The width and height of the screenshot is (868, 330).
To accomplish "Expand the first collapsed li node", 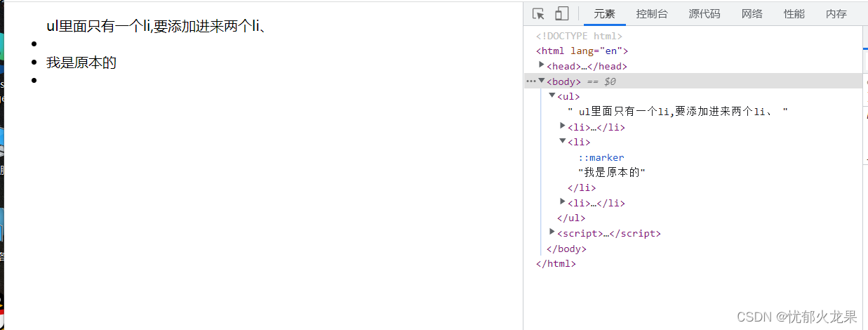I will click(563, 126).
